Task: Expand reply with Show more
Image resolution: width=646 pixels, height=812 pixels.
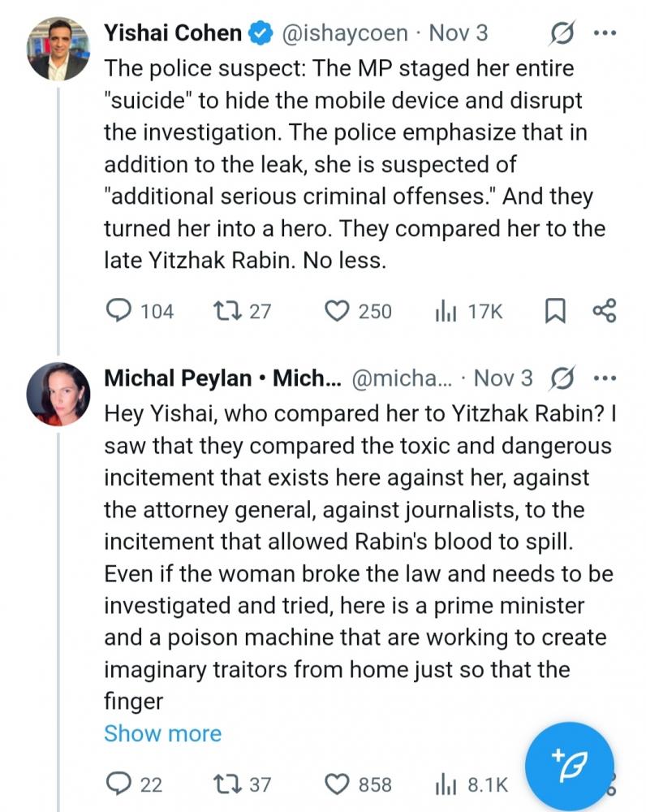Action: 162,734
